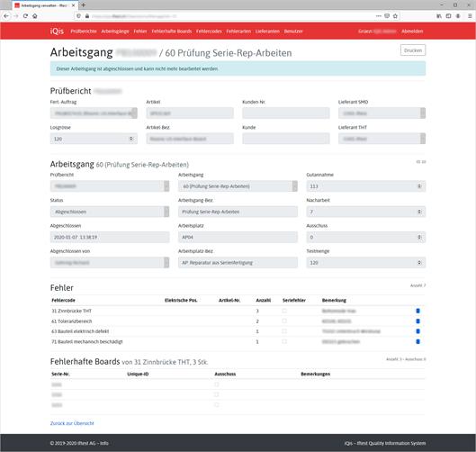Click the extension icon next to the sidebar icon

click(x=458, y=16)
